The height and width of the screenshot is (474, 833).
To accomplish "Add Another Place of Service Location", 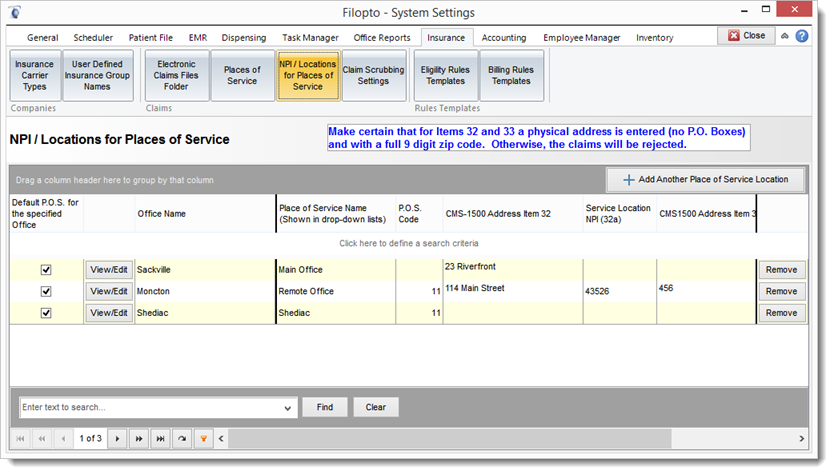I will click(x=706, y=180).
